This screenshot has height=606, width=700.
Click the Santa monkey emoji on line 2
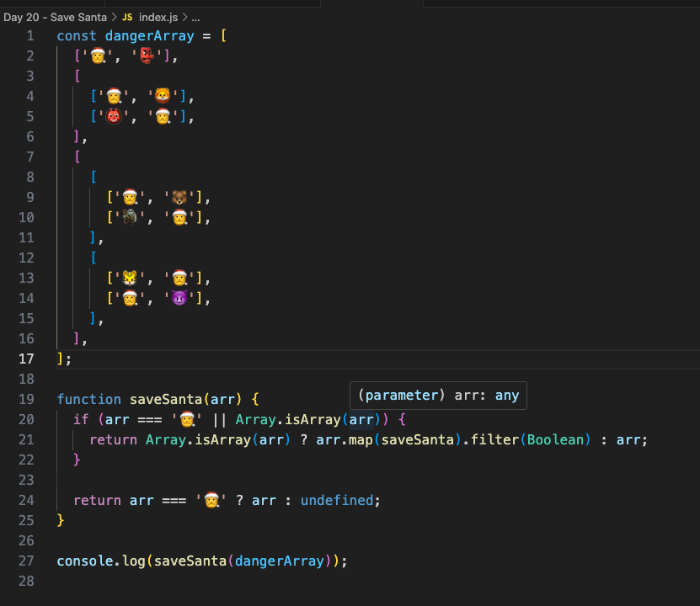pos(98,56)
